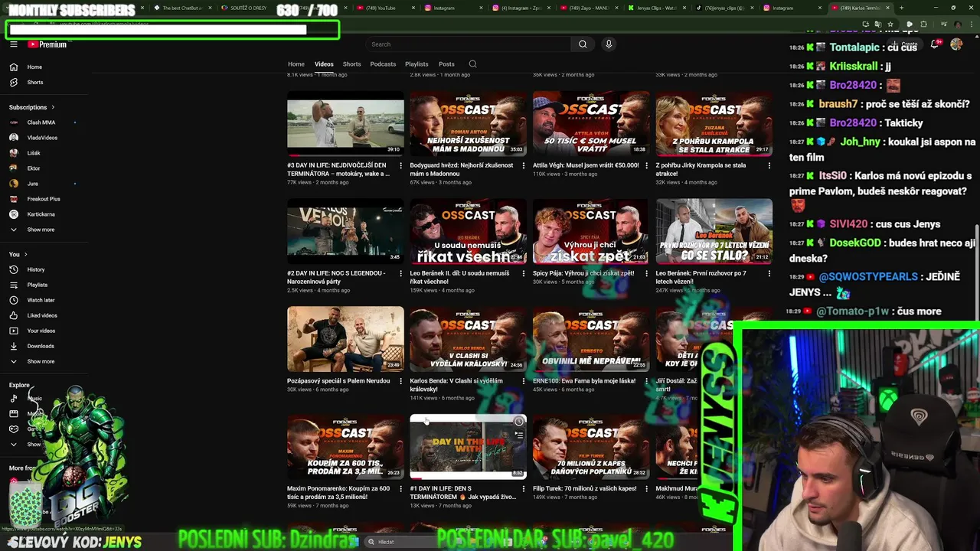Expand the You section chevron

pos(25,254)
